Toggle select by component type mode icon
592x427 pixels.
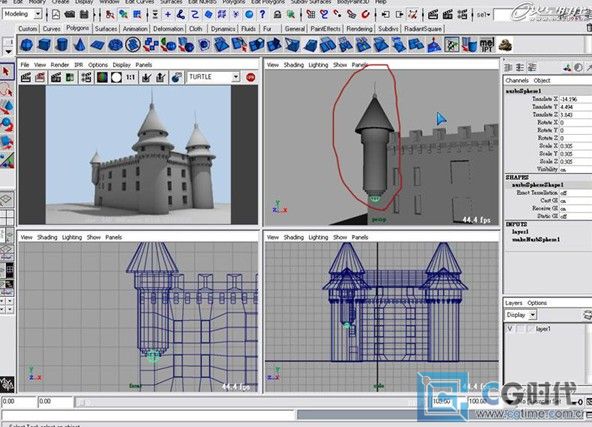point(137,15)
